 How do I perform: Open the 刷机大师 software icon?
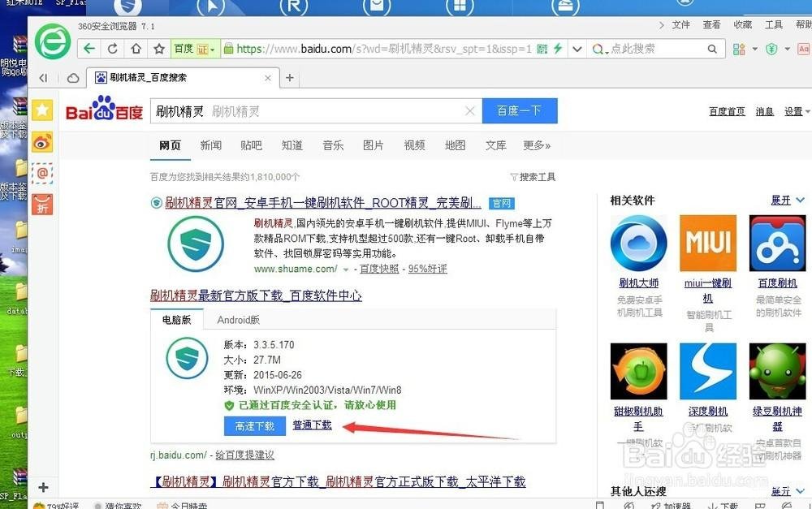tap(638, 244)
